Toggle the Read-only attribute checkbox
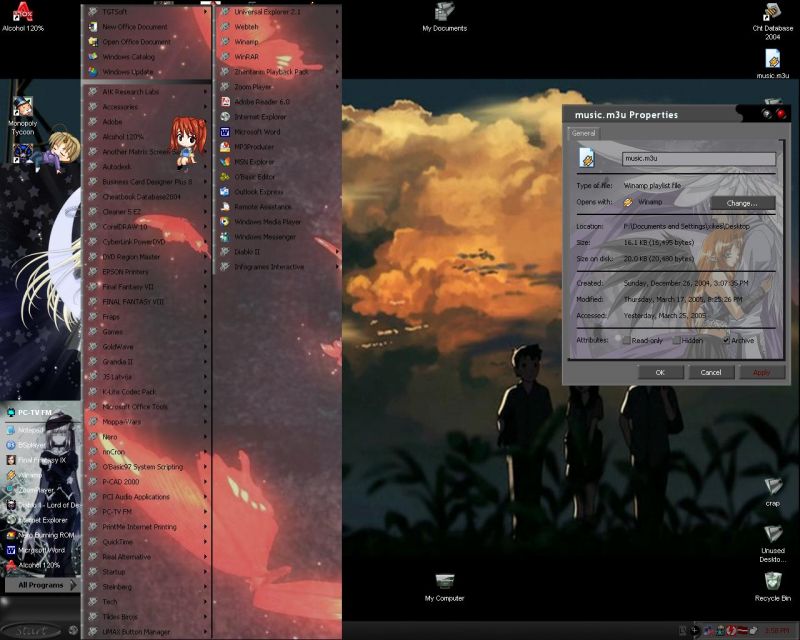This screenshot has height=640, width=800. point(627,340)
